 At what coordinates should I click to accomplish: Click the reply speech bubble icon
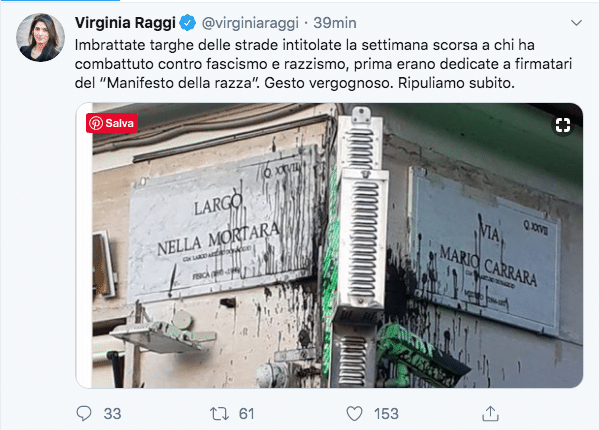(84, 414)
